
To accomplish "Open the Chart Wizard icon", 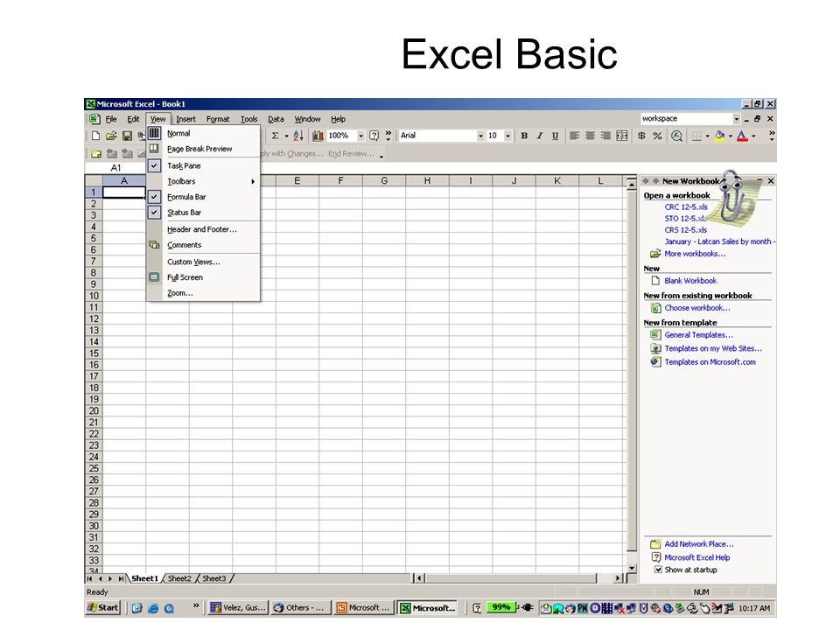I will (x=318, y=136).
